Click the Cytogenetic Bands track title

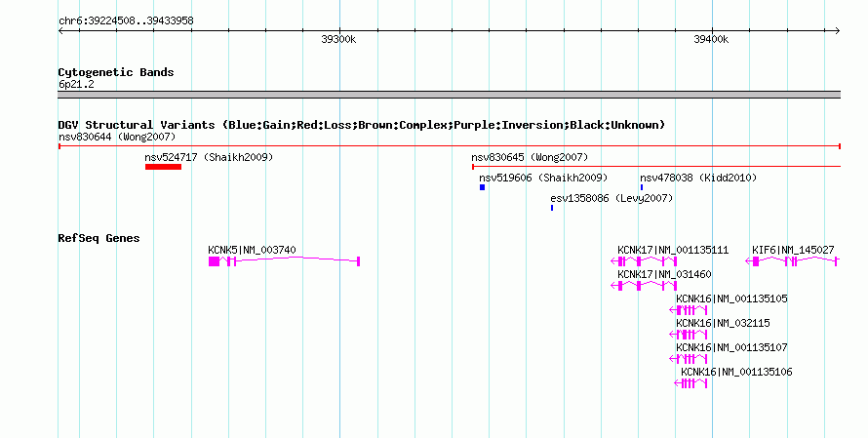[116, 72]
